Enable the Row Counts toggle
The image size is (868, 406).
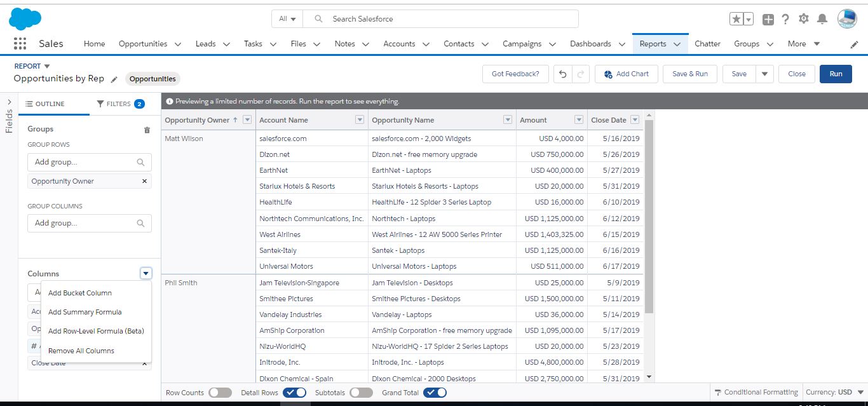[x=220, y=393]
